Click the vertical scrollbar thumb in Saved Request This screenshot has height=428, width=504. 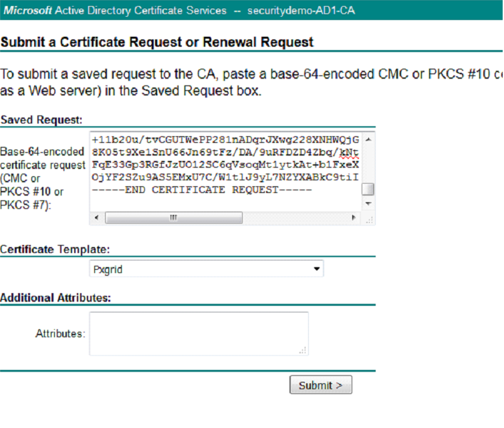point(368,189)
